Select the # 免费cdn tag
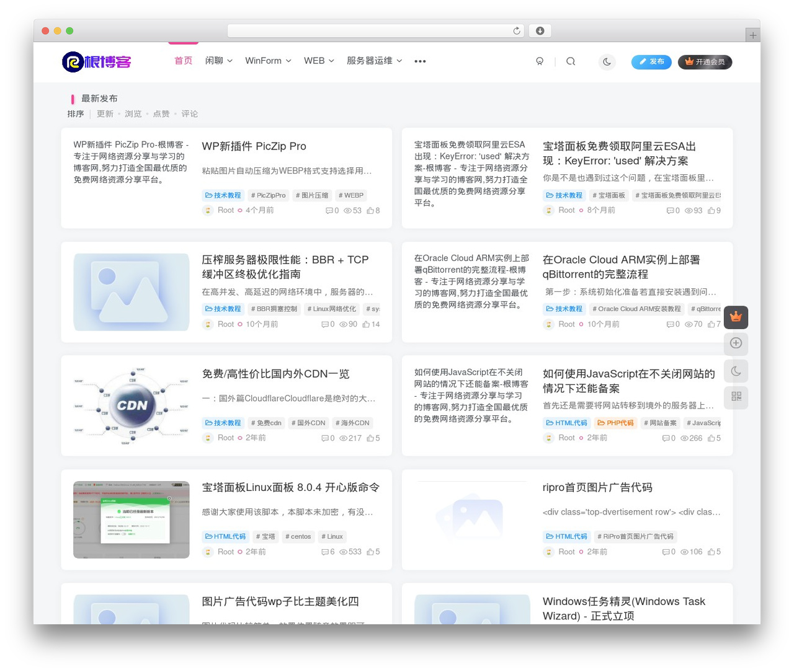794x672 pixels. pos(266,423)
